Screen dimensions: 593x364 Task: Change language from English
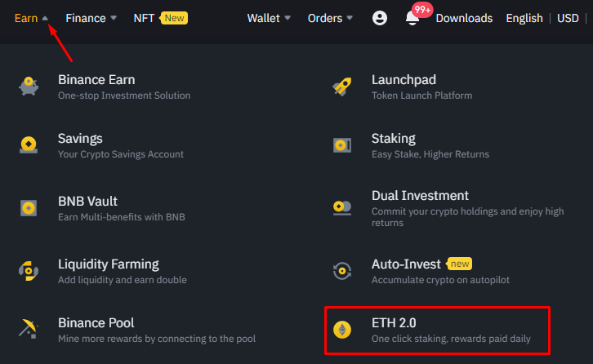point(524,18)
